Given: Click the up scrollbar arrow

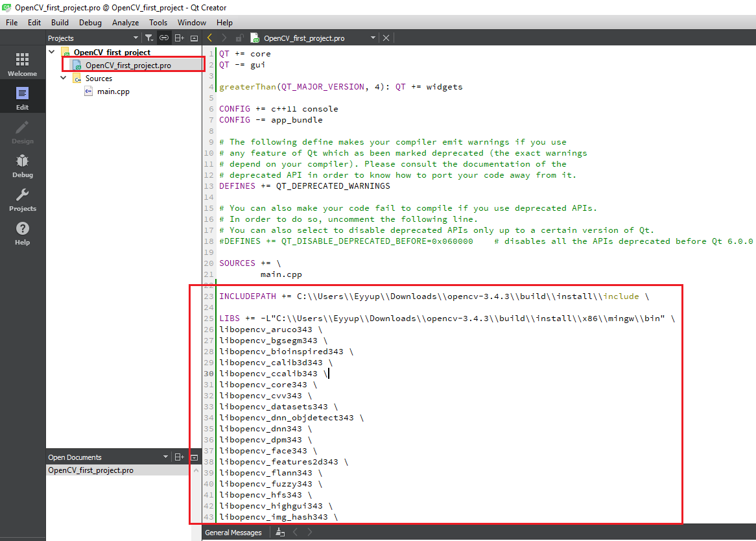Looking at the screenshot, I should coord(196,469).
